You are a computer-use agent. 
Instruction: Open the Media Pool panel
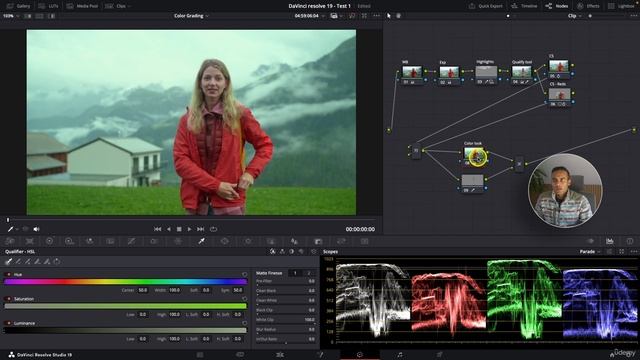coord(82,6)
